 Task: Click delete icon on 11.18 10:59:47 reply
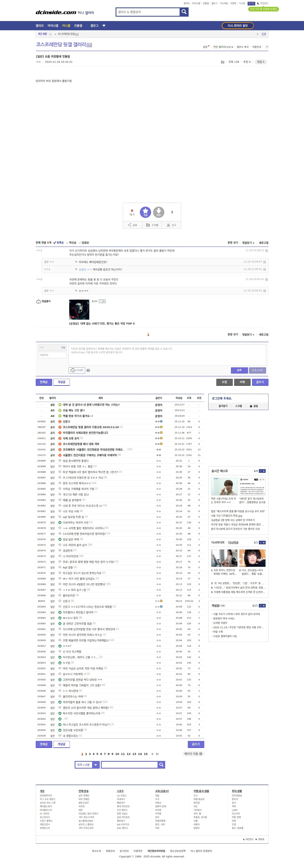[x=264, y=262]
